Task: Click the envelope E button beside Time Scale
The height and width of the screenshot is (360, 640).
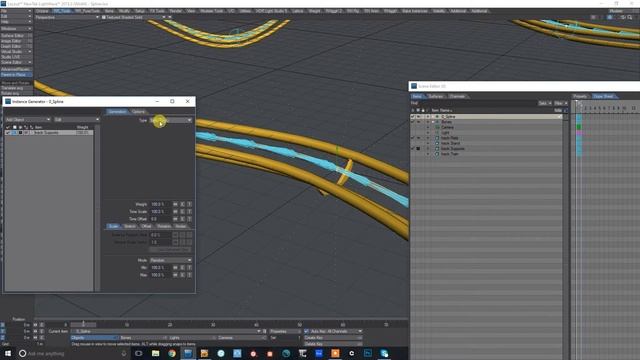Action: pyautogui.click(x=182, y=211)
